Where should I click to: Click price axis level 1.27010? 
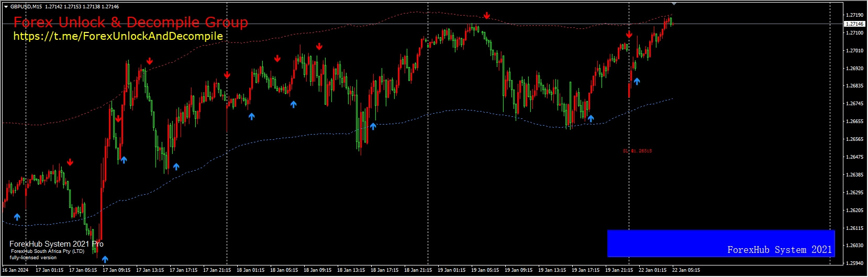click(854, 51)
